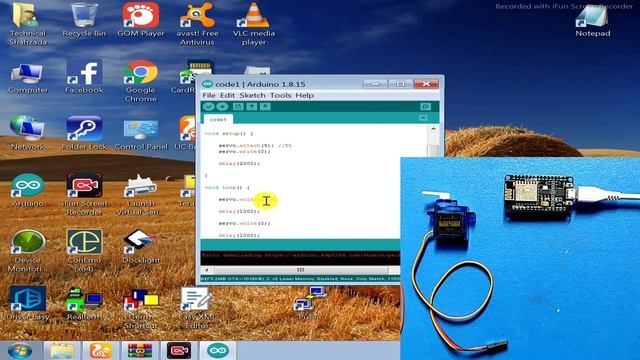Open the VLC media player shortcut
Screen dimensions: 640x360
pyautogui.click(x=253, y=24)
